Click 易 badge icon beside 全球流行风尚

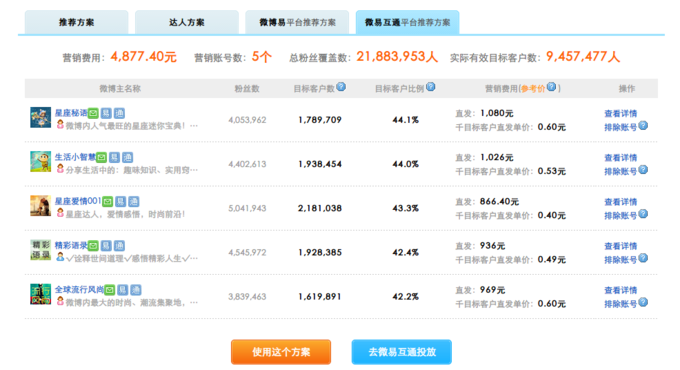123,290
